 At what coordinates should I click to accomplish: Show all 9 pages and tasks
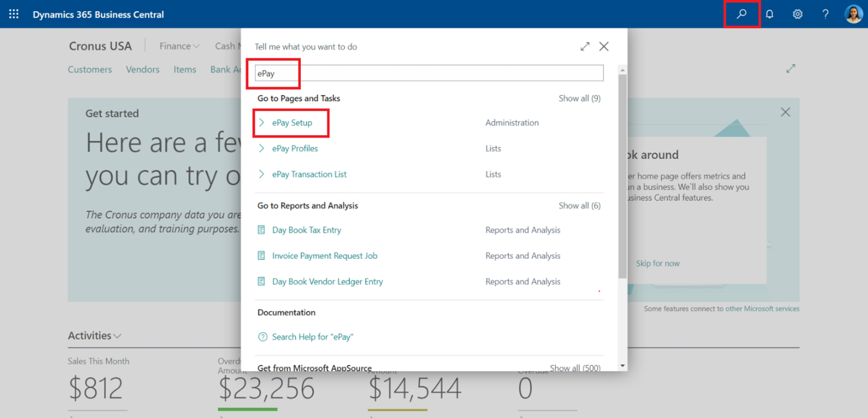[579, 98]
